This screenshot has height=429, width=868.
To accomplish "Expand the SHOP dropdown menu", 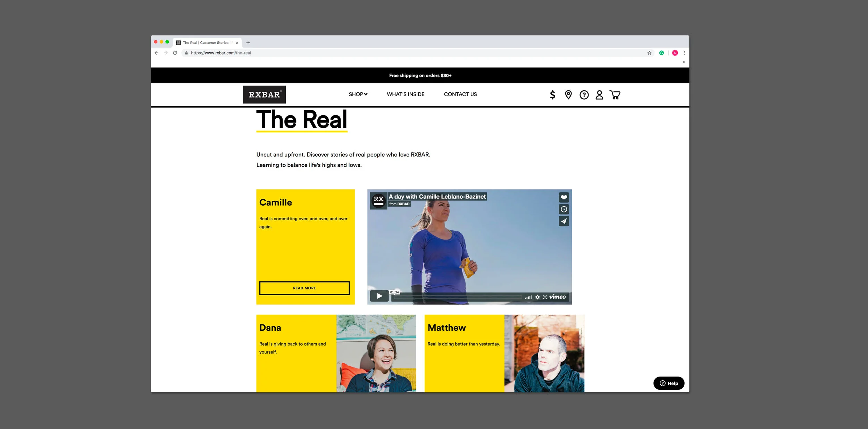I will 358,94.
